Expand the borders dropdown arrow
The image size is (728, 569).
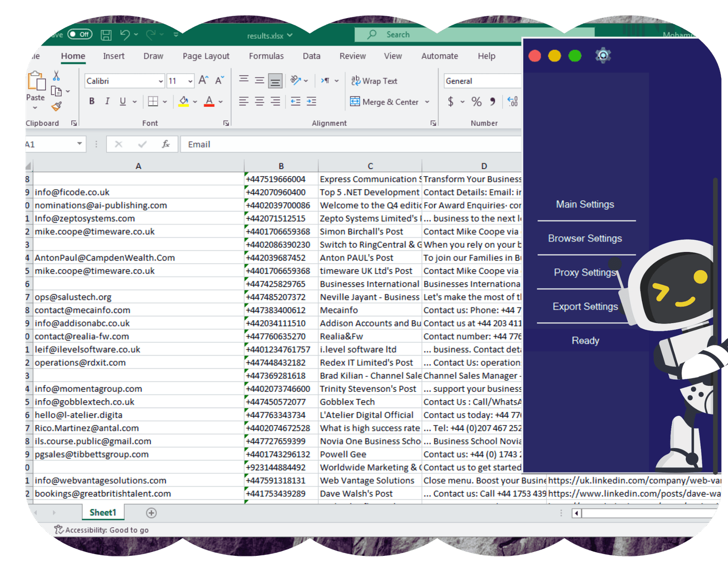165,102
